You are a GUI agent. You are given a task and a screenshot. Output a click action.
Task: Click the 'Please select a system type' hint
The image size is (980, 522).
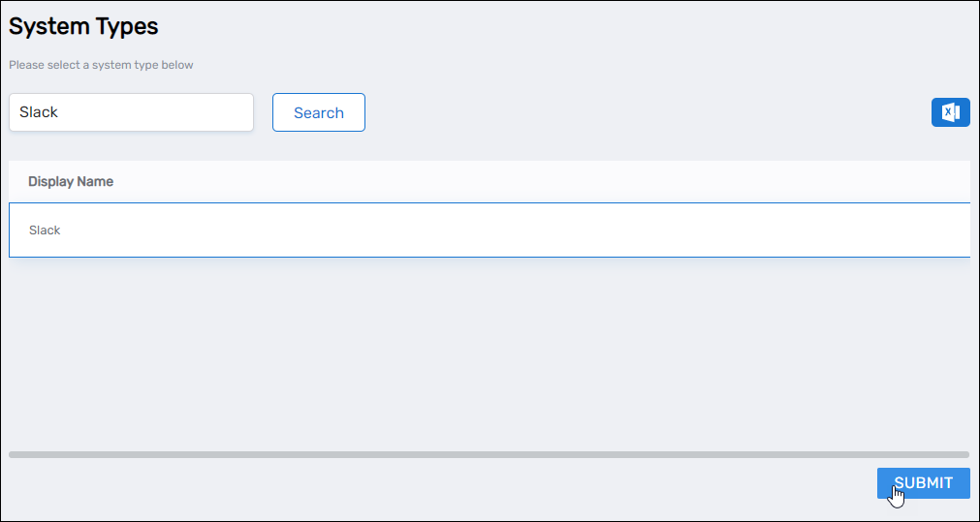click(x=101, y=66)
